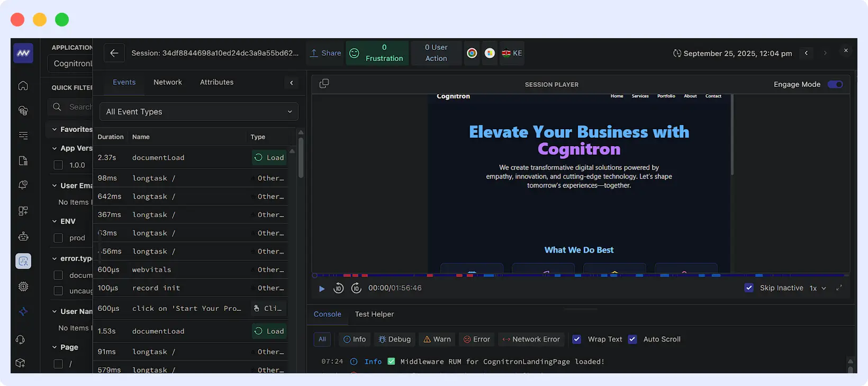Filter console by Info
Viewport: 868px width, 386px height.
(x=355, y=339)
